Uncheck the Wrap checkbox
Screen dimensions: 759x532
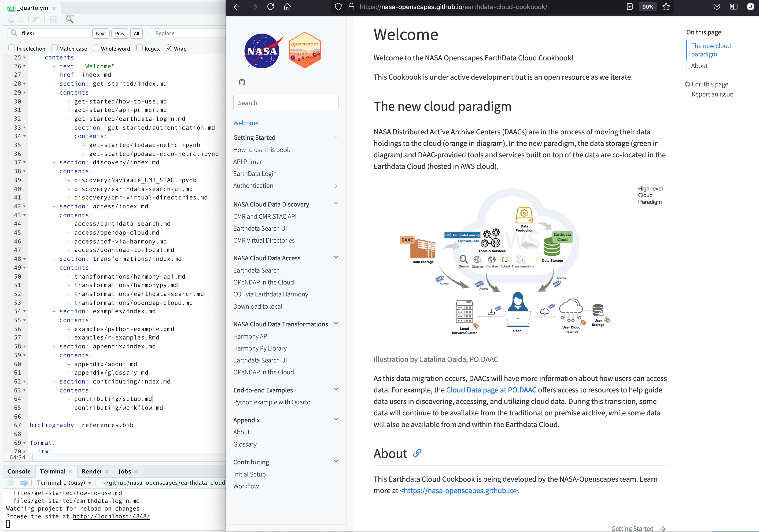(169, 48)
